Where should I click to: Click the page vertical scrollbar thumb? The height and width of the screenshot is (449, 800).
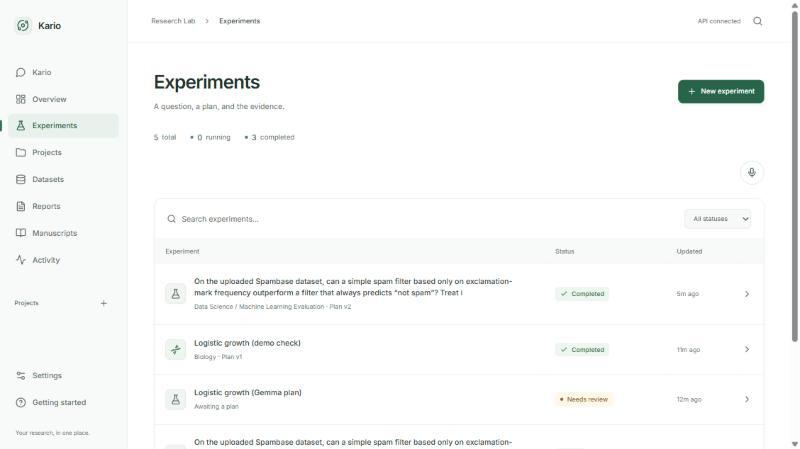click(x=794, y=176)
